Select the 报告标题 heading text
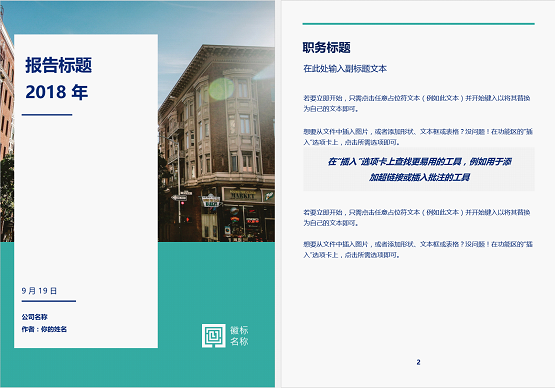The image size is (555, 388). pyautogui.click(x=58, y=65)
